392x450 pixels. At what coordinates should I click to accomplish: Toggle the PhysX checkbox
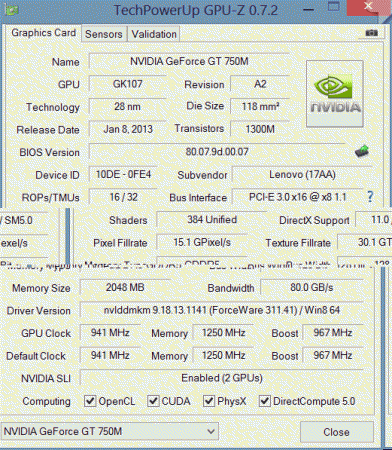click(209, 401)
